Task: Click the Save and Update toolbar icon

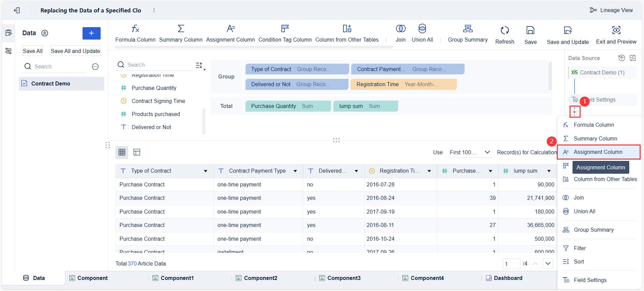Action: (x=568, y=30)
